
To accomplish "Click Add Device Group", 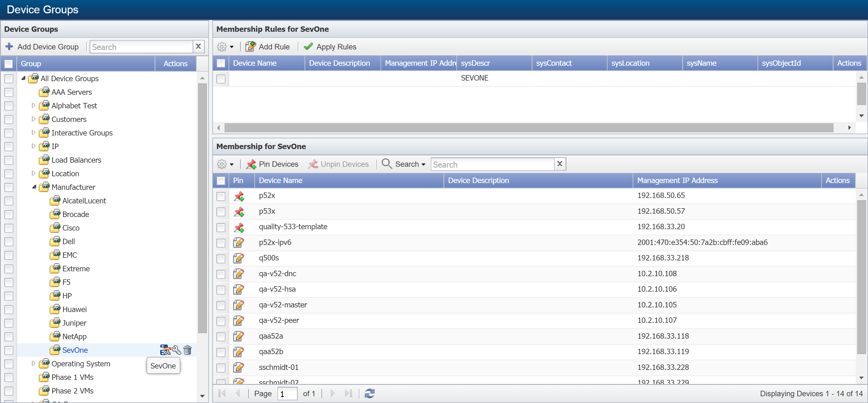I will click(42, 46).
